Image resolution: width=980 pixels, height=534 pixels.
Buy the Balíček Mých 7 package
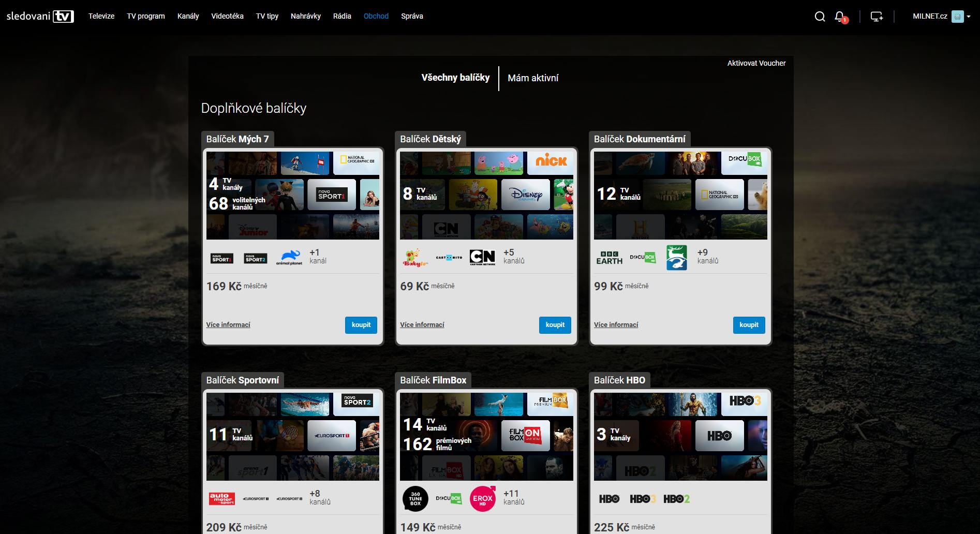click(x=361, y=325)
